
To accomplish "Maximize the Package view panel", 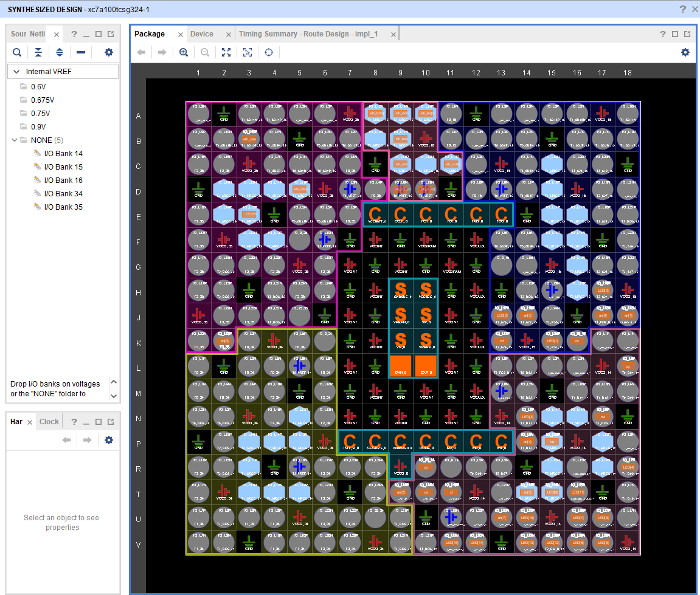I will pyautogui.click(x=675, y=35).
